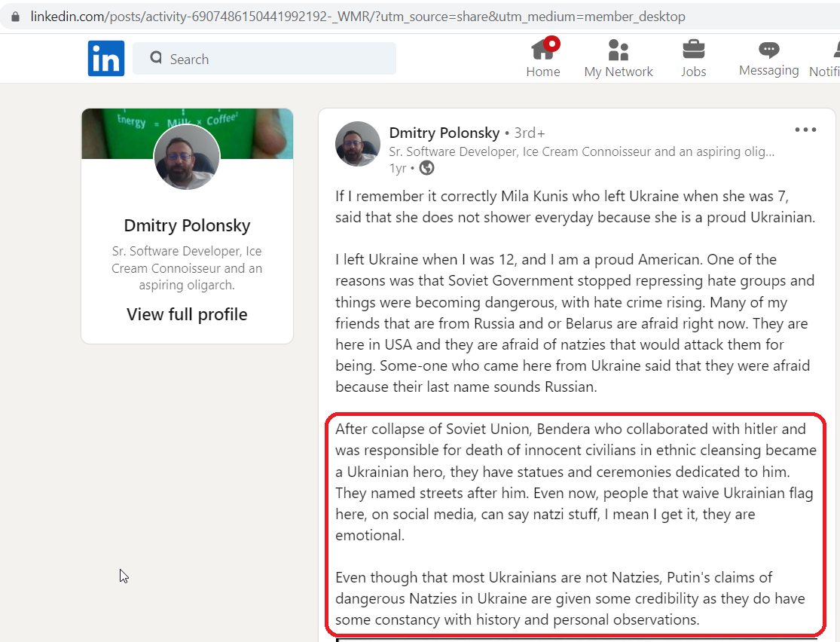This screenshot has height=642, width=840.
Task: Click the public visibility globe icon
Action: pos(426,168)
